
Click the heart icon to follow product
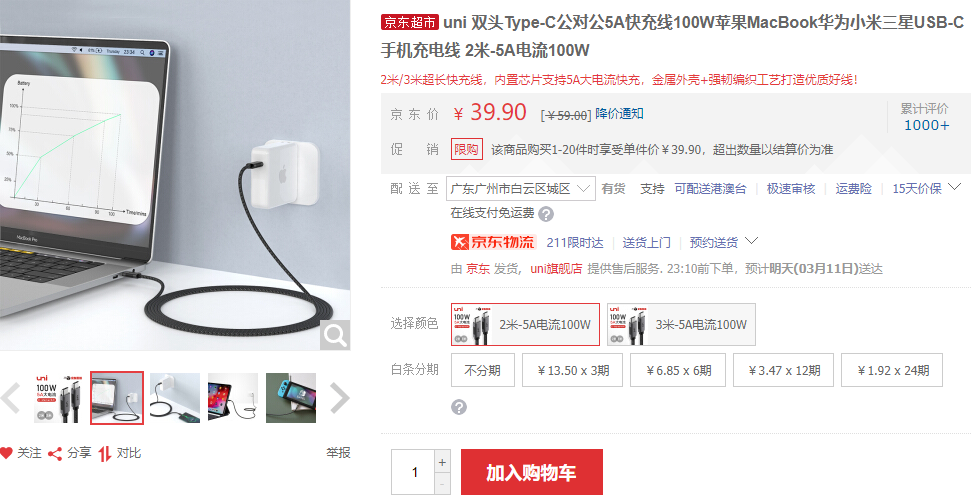pyautogui.click(x=6, y=453)
